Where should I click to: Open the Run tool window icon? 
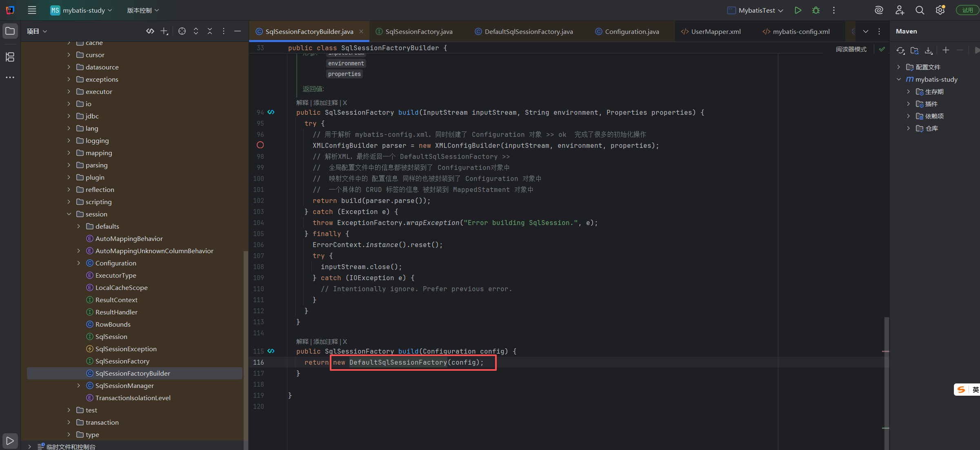coord(10,441)
